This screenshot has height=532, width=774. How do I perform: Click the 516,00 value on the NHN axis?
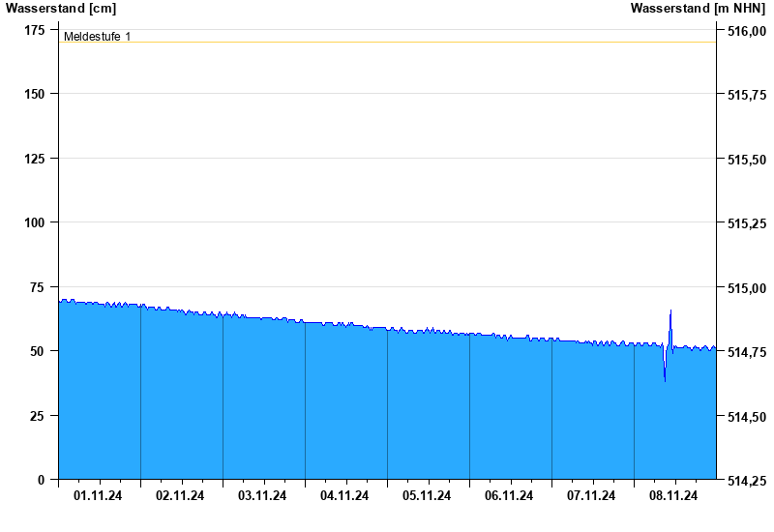747,31
